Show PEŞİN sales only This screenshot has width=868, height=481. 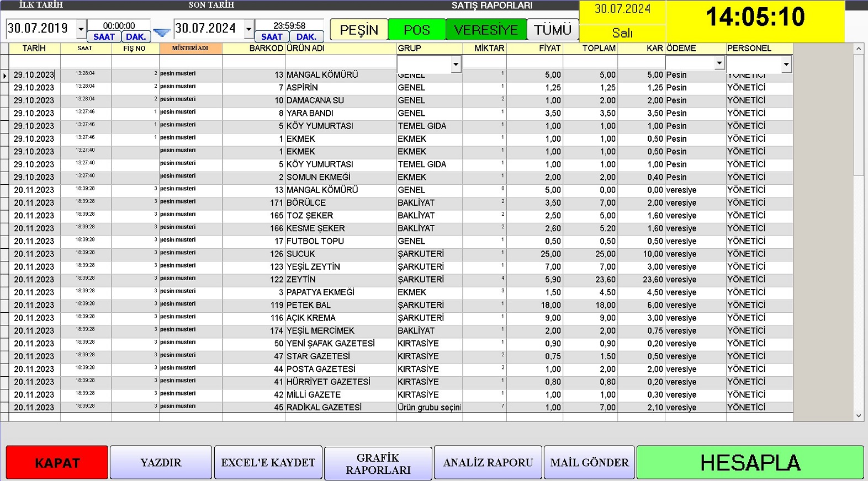[x=359, y=30]
